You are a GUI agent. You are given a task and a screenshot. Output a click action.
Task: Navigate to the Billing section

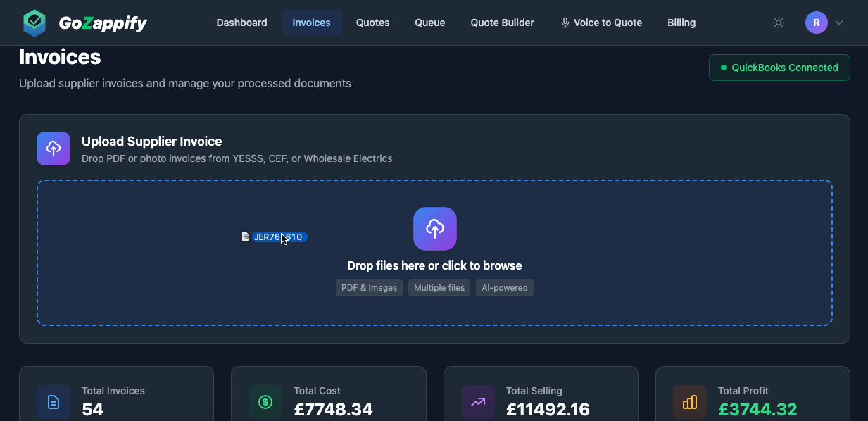pyautogui.click(x=681, y=23)
